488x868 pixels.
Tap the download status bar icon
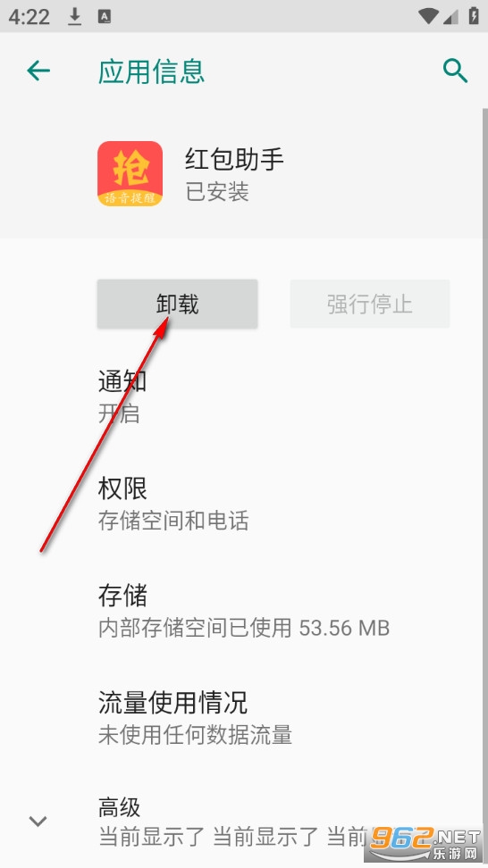pos(75,17)
